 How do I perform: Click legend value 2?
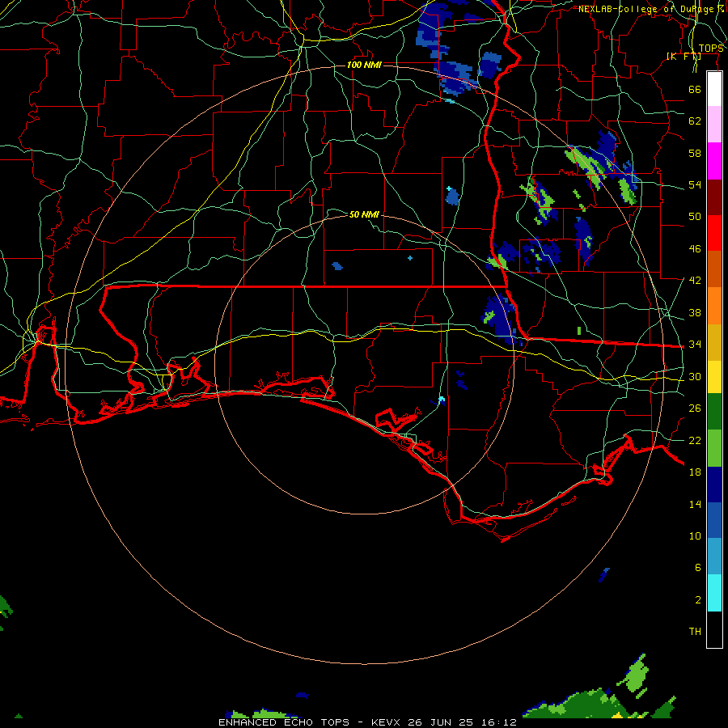(698, 600)
